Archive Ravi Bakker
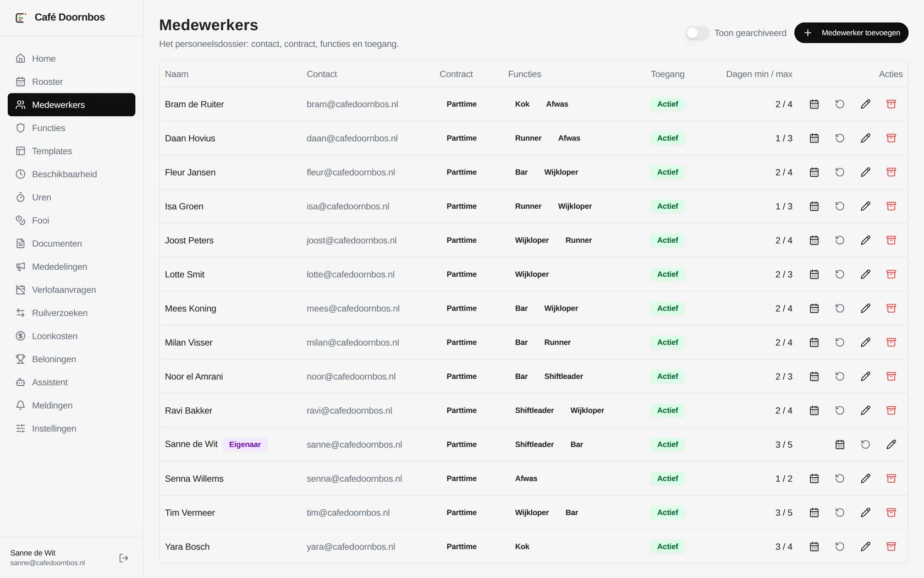Screen dimensions: 924x578 (892, 411)
